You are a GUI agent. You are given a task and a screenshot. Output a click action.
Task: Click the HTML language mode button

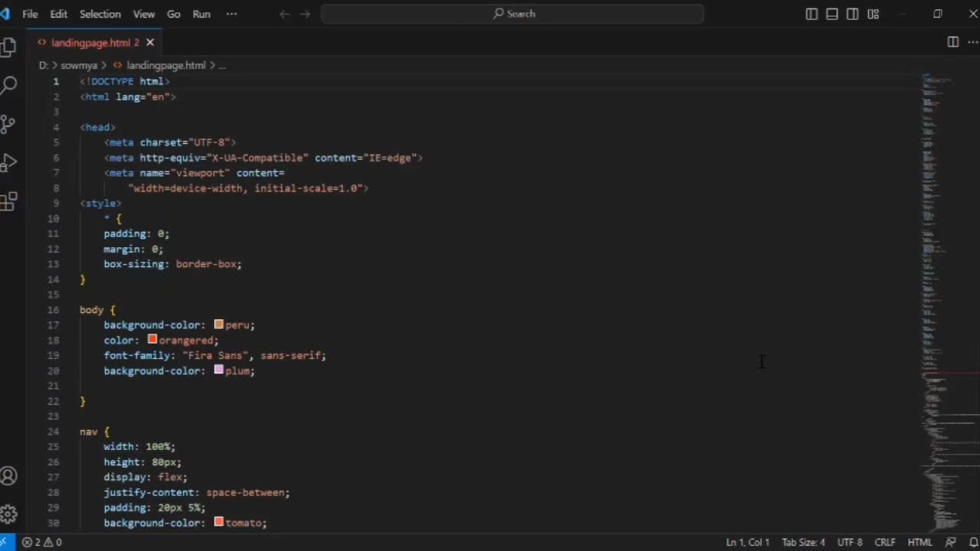920,542
